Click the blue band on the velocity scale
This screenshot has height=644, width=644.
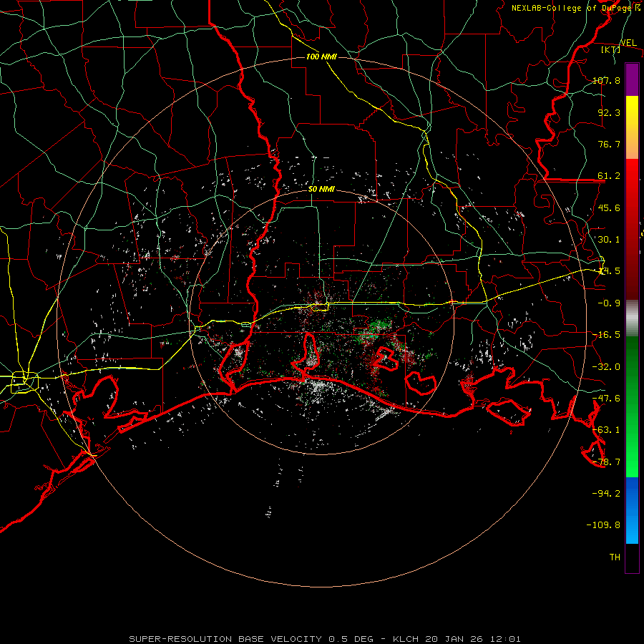632,510
